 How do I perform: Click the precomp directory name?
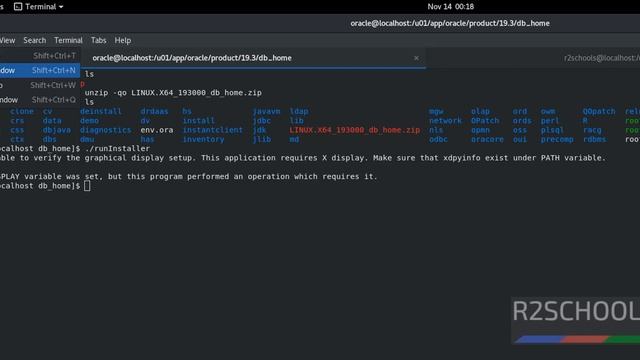(x=557, y=139)
